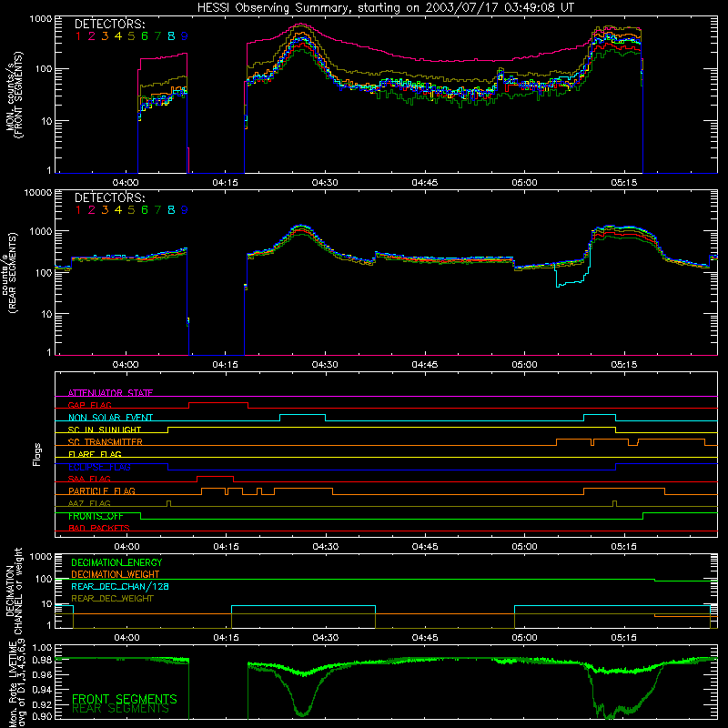Image resolution: width=728 pixels, height=728 pixels.
Task: Select detector 5 in front segments legend
Action: [131, 36]
